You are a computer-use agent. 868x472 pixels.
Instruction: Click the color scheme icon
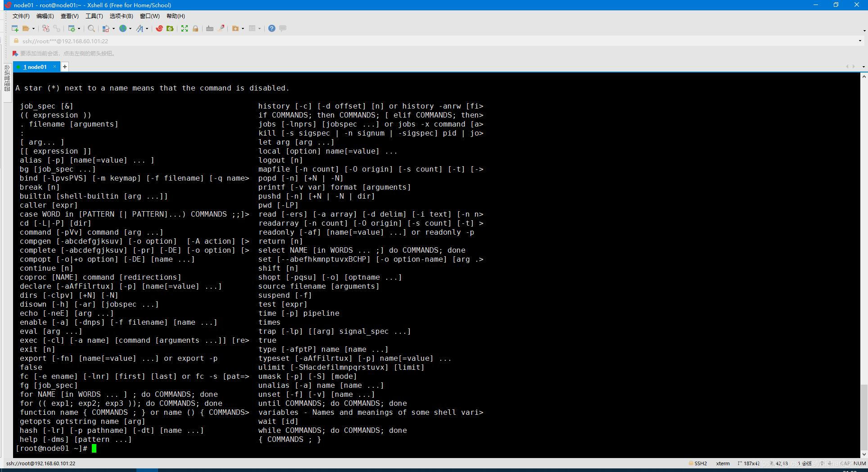click(106, 28)
